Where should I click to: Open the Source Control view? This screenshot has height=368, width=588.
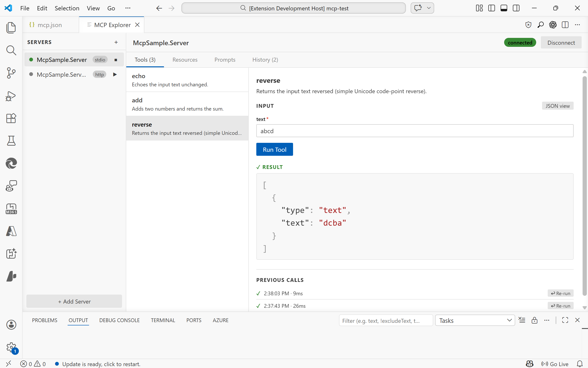pos(11,72)
